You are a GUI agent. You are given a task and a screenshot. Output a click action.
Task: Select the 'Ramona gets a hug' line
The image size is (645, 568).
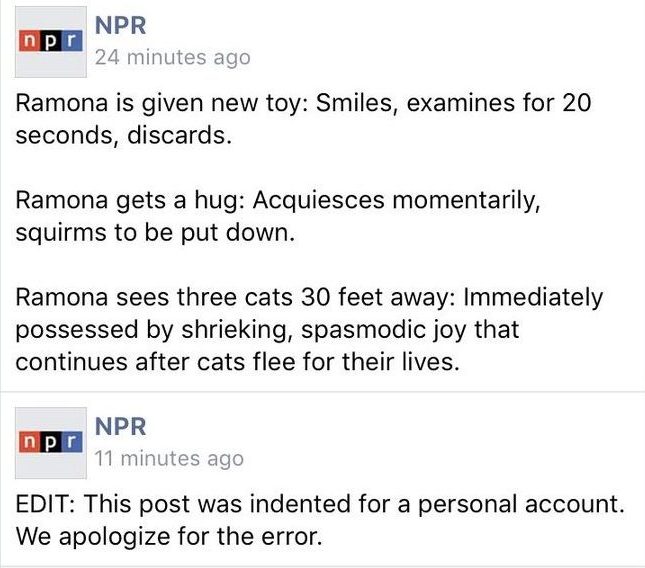(x=278, y=200)
